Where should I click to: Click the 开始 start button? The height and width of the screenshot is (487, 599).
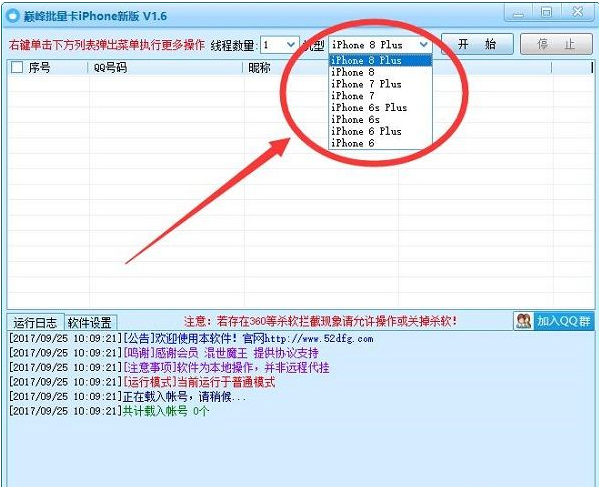(477, 44)
